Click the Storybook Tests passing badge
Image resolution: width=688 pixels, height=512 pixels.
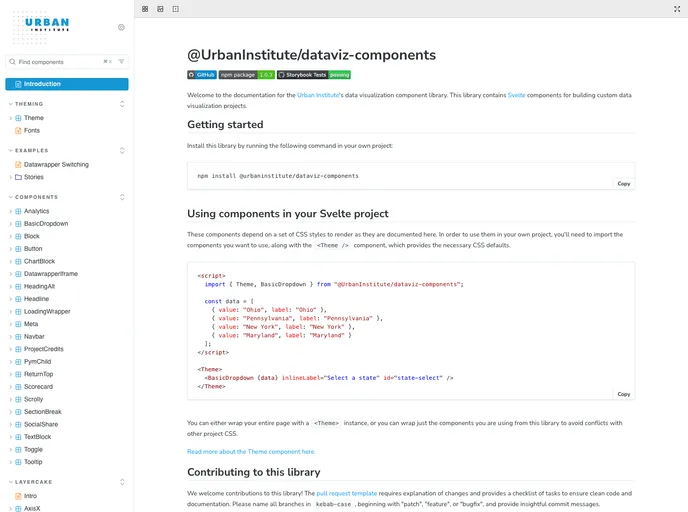(314, 75)
